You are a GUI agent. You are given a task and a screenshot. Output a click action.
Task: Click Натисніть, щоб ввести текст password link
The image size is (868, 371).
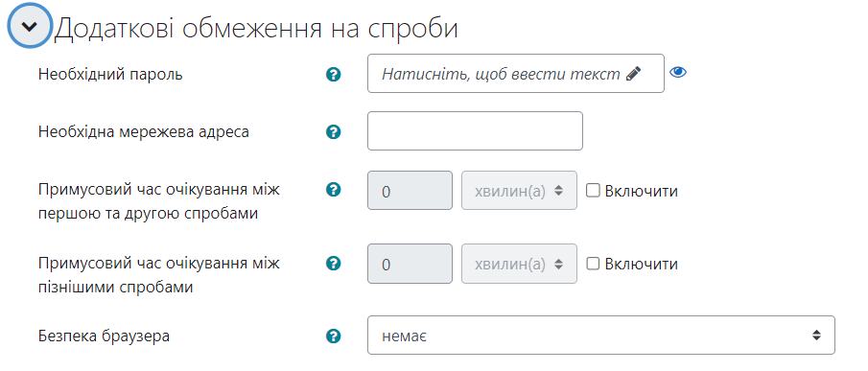[x=501, y=74]
